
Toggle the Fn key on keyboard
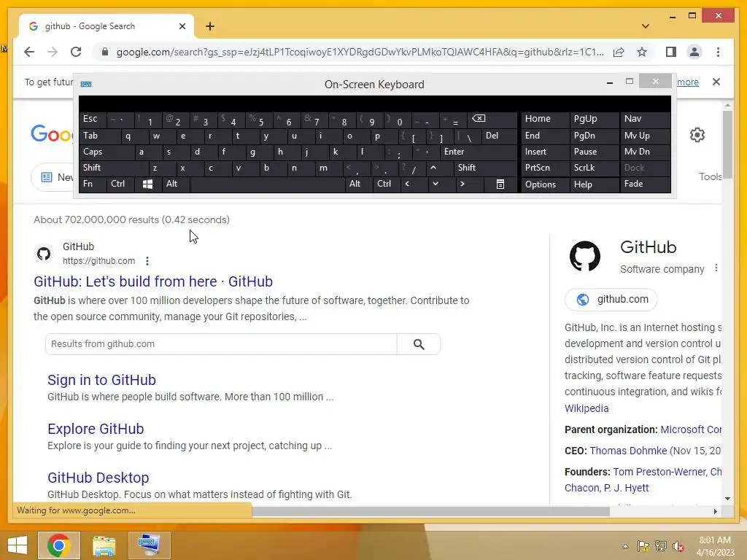(93, 184)
